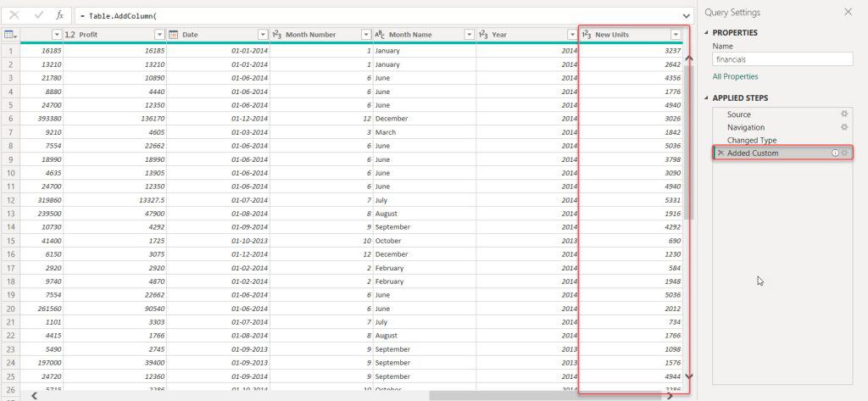The width and height of the screenshot is (868, 401).
Task: Click the vertical scrollbar thumb
Action: pyautogui.click(x=688, y=142)
